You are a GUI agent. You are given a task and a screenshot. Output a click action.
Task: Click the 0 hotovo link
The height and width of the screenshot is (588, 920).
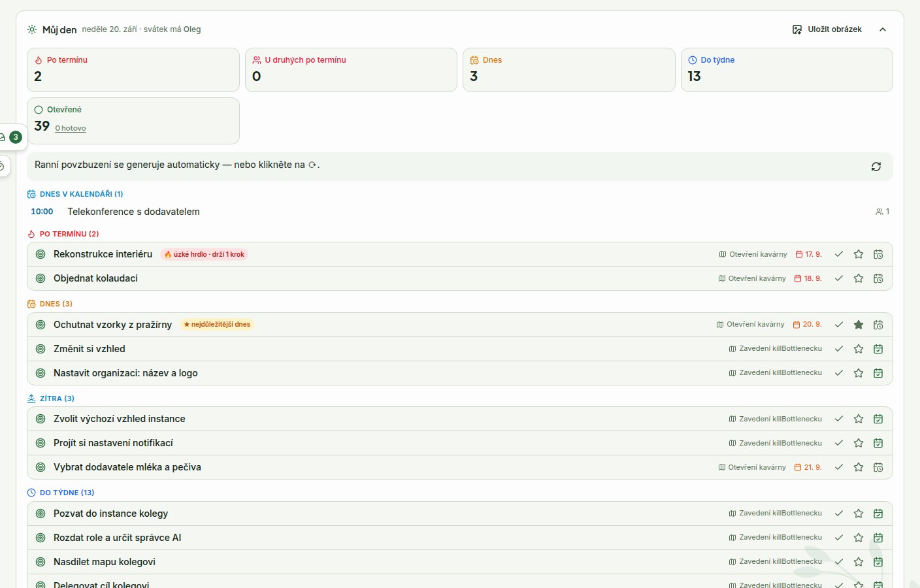tap(71, 128)
